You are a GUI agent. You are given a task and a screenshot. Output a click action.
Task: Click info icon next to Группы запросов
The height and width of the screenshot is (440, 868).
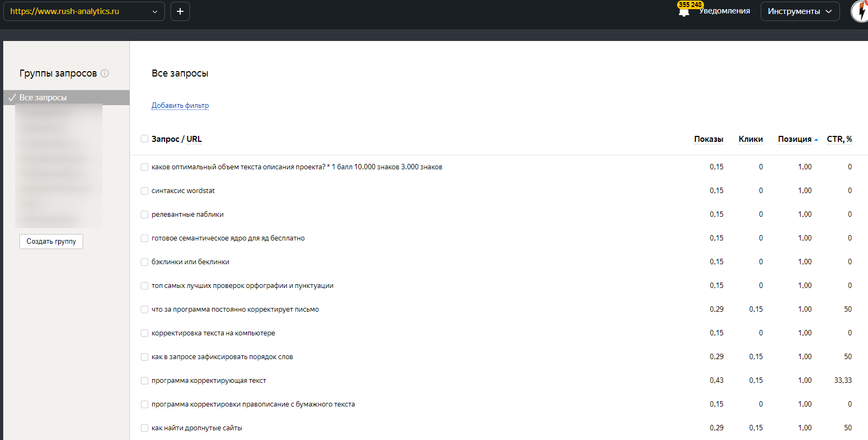(x=105, y=73)
